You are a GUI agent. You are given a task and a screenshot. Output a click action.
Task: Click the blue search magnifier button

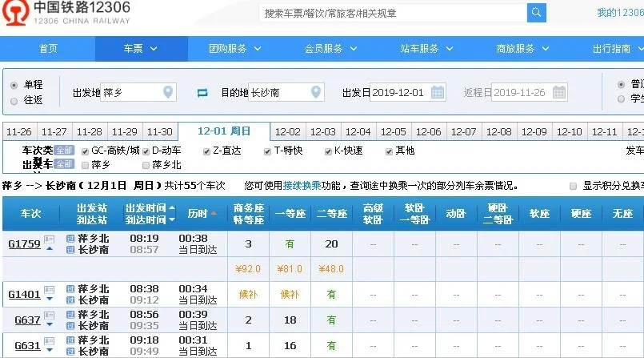(x=536, y=13)
